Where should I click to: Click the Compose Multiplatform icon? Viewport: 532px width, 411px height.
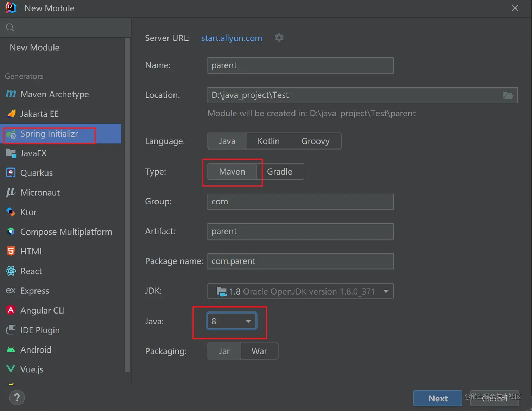pyautogui.click(x=11, y=232)
